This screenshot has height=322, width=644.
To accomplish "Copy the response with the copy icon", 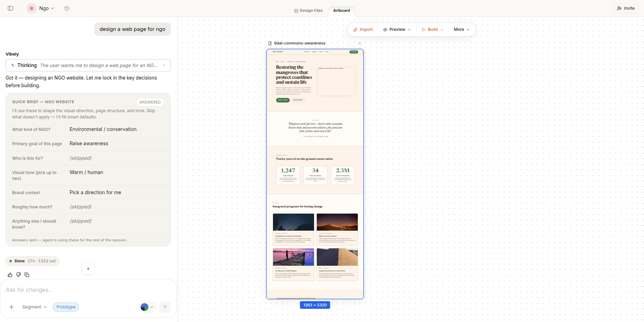I will (x=27, y=275).
